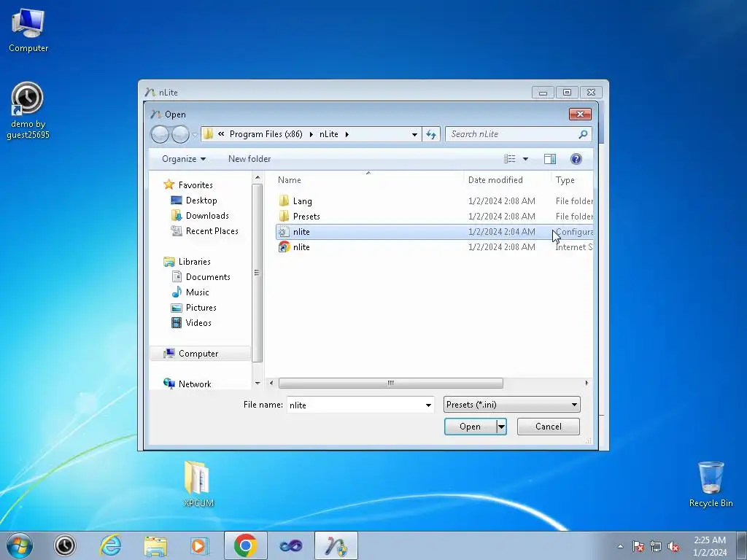
Task: Open the Open button's split arrow
Action: click(501, 427)
